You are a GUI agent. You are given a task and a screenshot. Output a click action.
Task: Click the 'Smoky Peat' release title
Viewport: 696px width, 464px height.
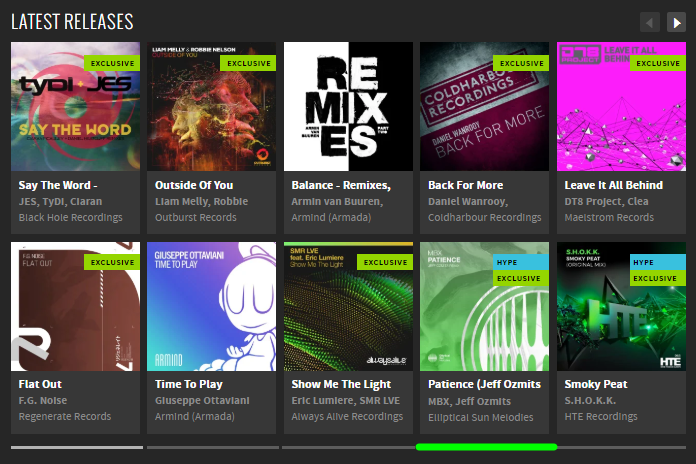point(596,384)
